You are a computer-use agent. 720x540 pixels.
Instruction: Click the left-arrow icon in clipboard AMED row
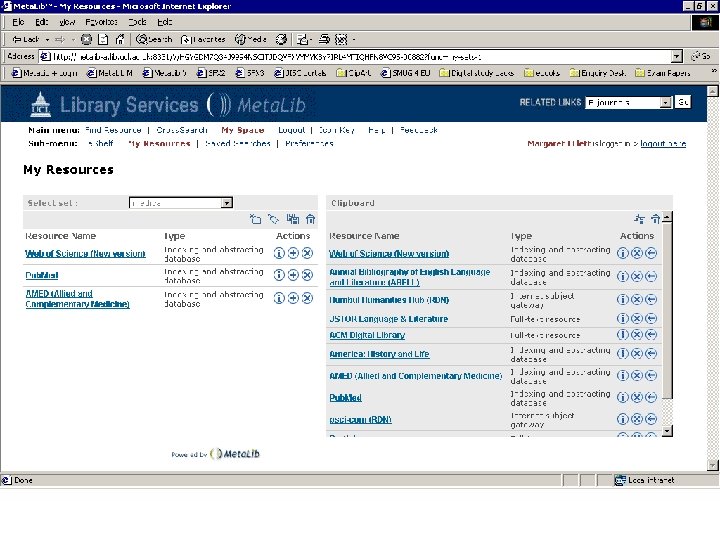[x=651, y=375]
